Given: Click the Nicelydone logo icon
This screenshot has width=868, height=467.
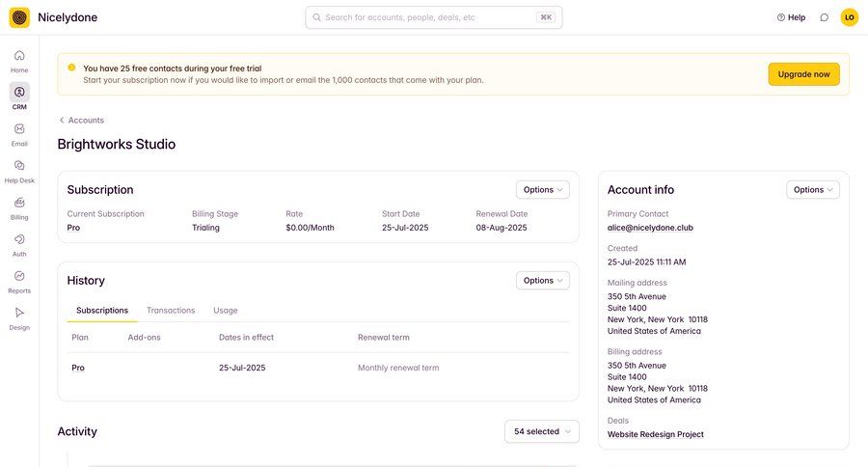Looking at the screenshot, I should point(19,17).
